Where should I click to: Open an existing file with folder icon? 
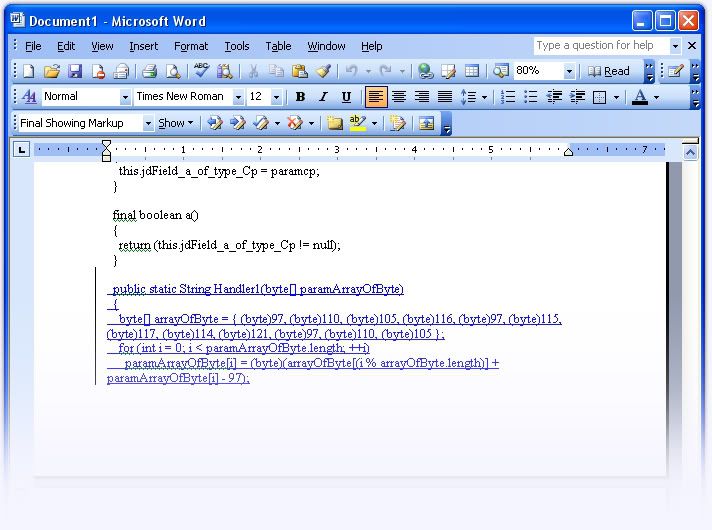click(x=52, y=71)
